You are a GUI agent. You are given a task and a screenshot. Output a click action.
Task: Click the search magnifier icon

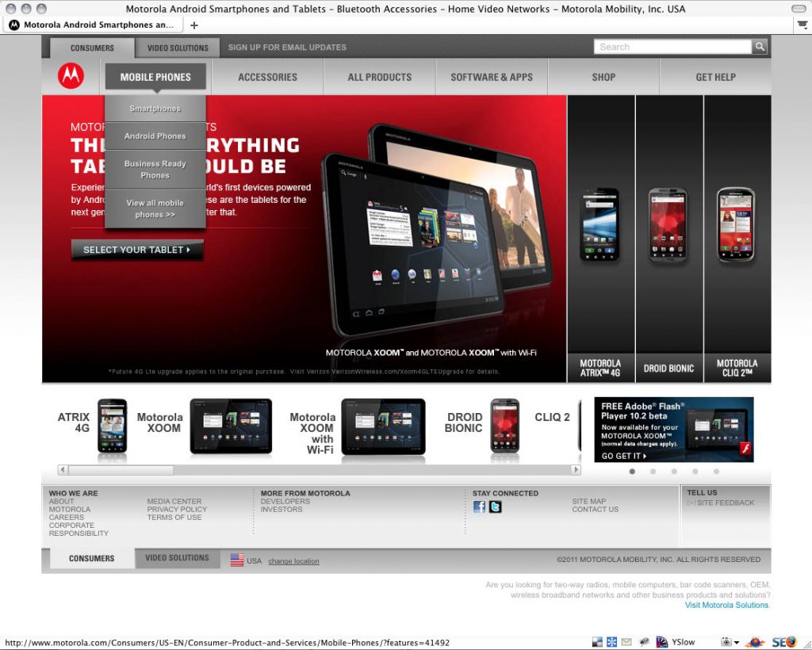[760, 47]
